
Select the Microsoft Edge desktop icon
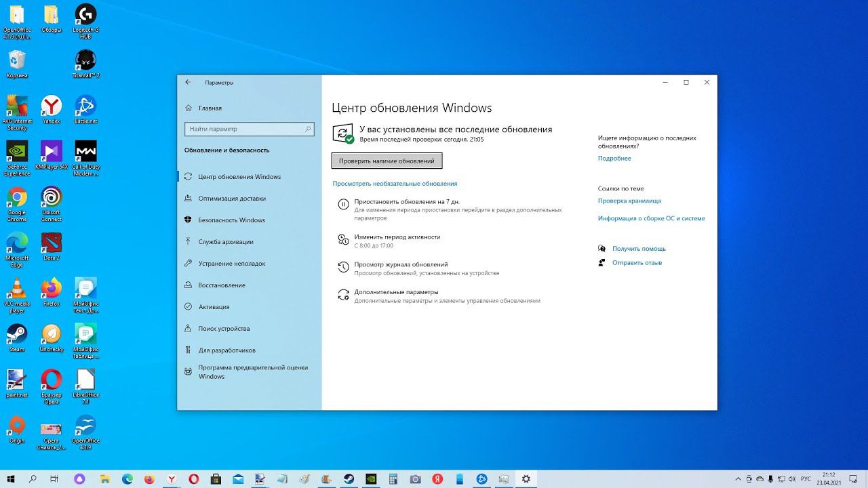click(17, 250)
